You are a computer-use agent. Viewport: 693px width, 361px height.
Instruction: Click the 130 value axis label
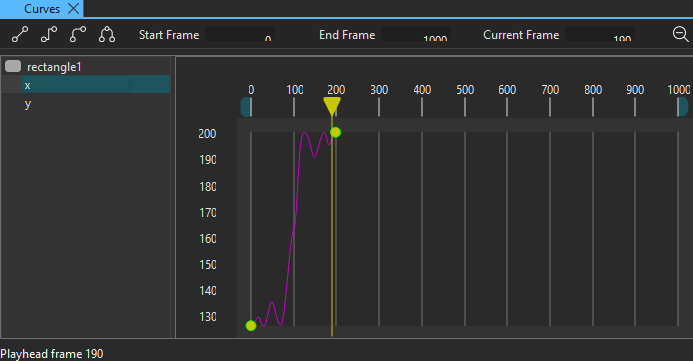(208, 317)
